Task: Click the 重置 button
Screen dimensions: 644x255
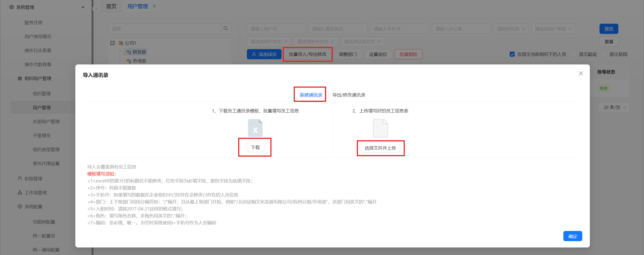Action: pyautogui.click(x=608, y=41)
